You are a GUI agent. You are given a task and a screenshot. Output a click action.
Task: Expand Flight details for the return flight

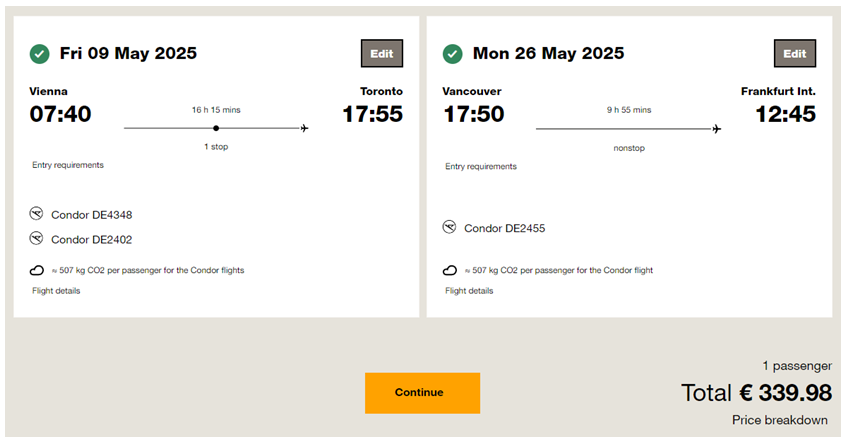[469, 291]
